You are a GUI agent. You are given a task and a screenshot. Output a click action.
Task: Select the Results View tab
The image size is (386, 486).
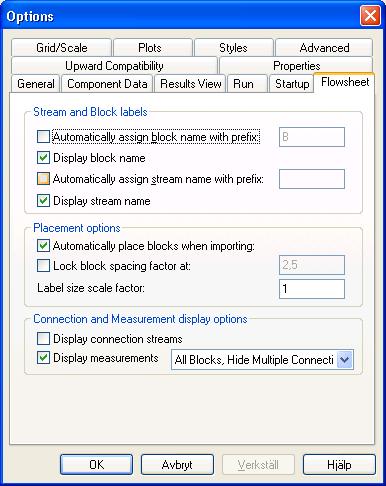pyautogui.click(x=190, y=84)
